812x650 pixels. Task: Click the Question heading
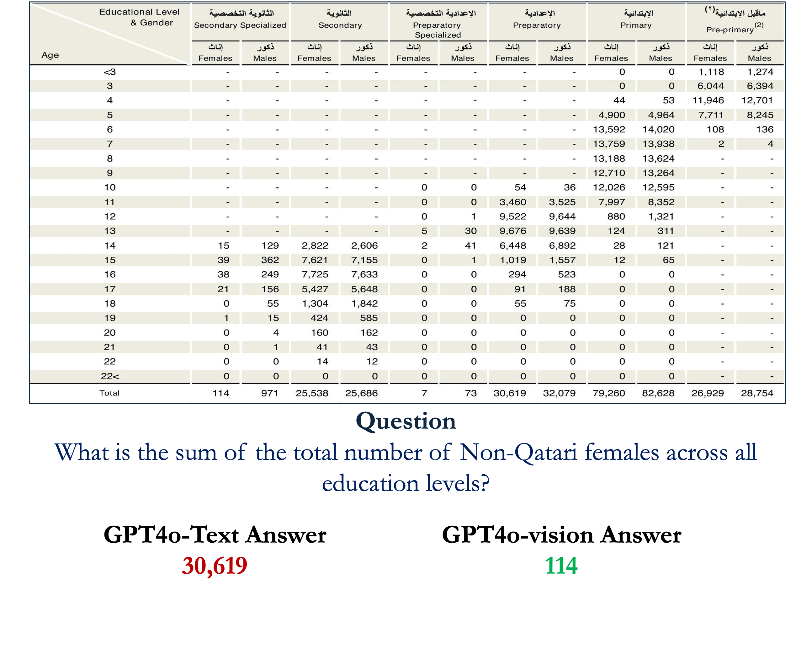(x=406, y=421)
